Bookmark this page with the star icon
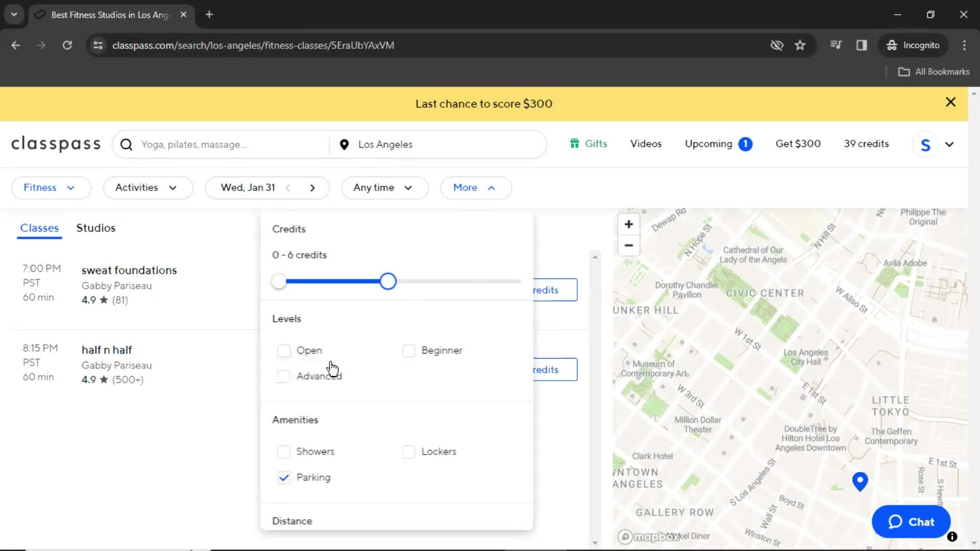This screenshot has height=551, width=980. (x=800, y=45)
